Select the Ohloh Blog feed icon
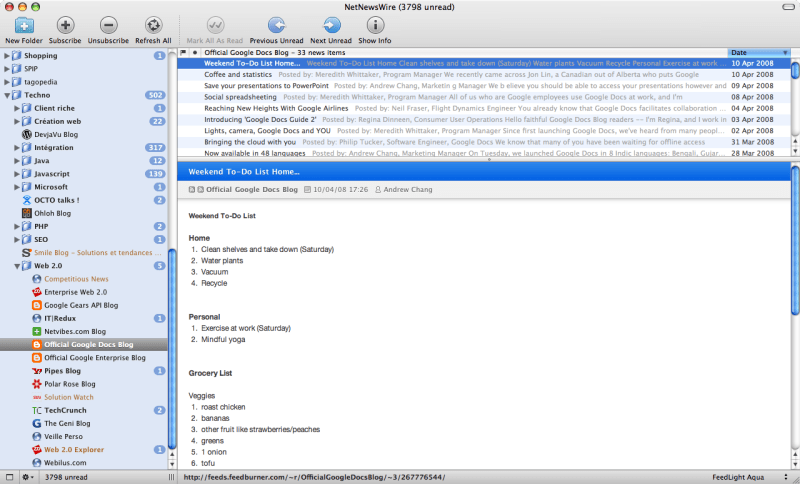The image size is (800, 484). pyautogui.click(x=27, y=213)
